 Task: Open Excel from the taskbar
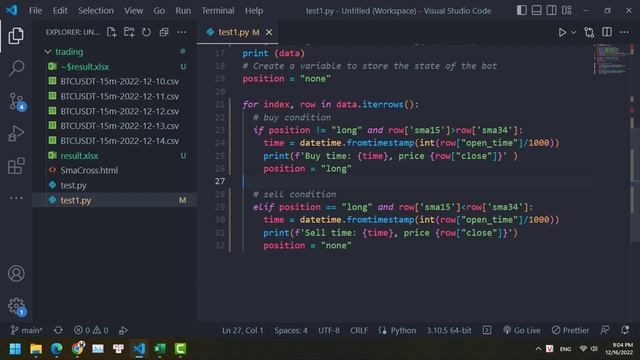point(160,349)
